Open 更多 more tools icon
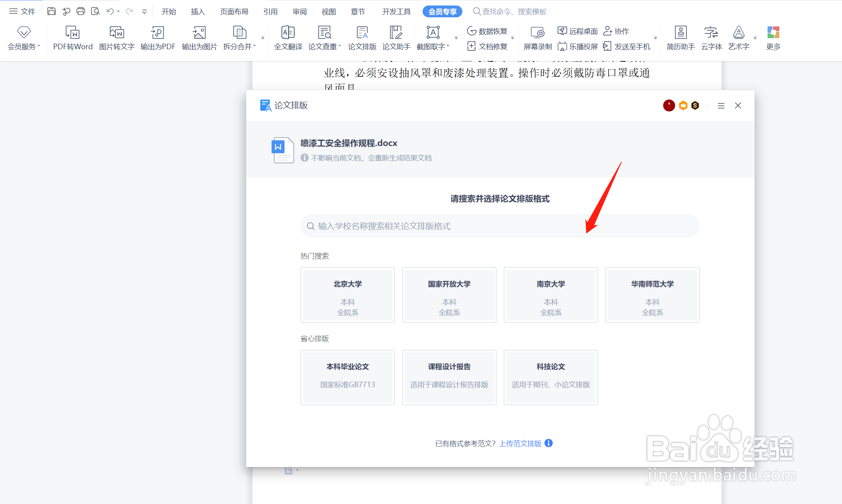The image size is (842, 504). point(773,38)
